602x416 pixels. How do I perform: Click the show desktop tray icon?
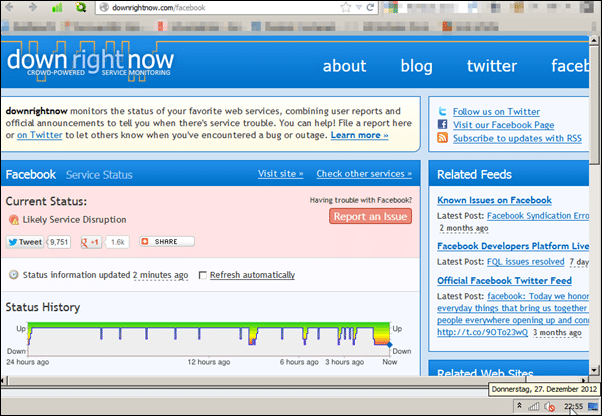[593, 406]
